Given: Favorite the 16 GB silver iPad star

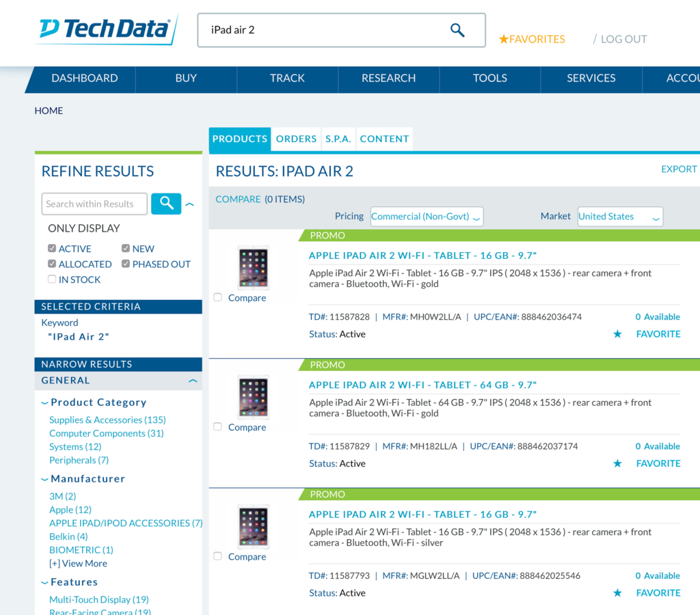Looking at the screenshot, I should coord(617,592).
